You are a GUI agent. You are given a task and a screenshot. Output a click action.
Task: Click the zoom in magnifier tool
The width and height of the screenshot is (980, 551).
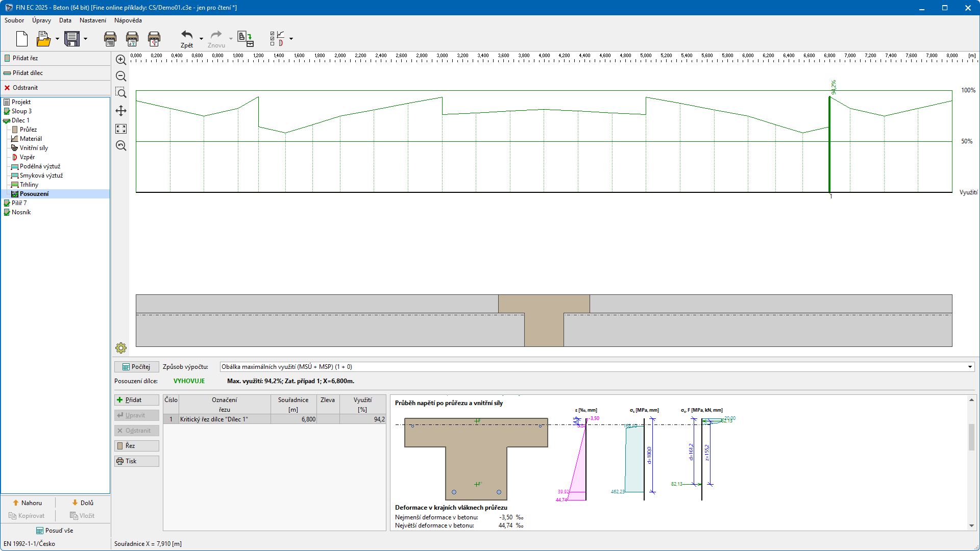click(121, 60)
